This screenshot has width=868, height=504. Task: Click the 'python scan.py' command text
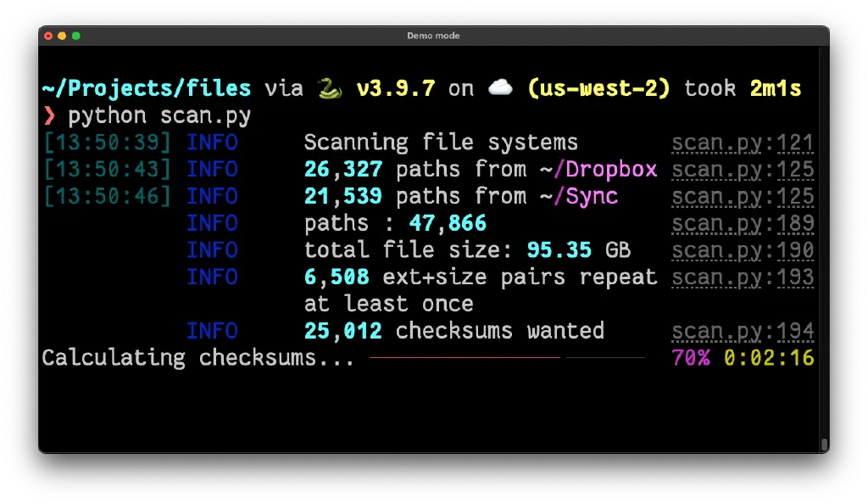(159, 116)
